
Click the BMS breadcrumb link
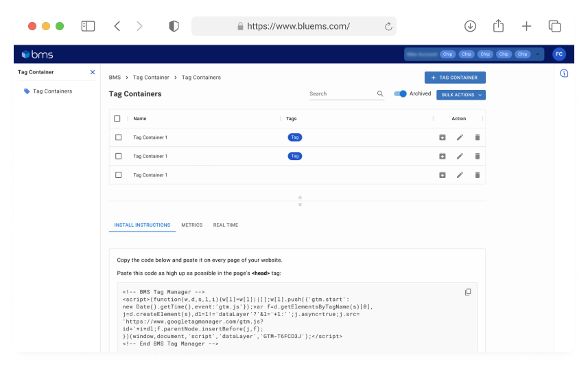[115, 78]
